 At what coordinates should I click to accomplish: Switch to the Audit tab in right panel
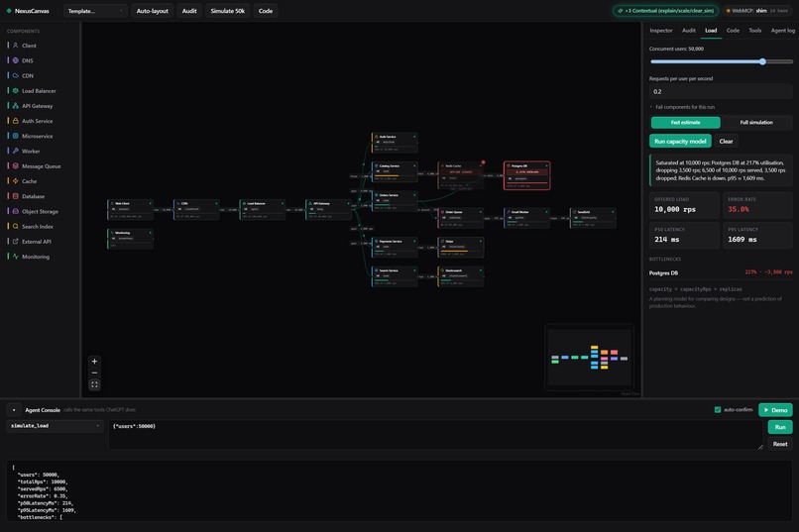[x=688, y=31]
